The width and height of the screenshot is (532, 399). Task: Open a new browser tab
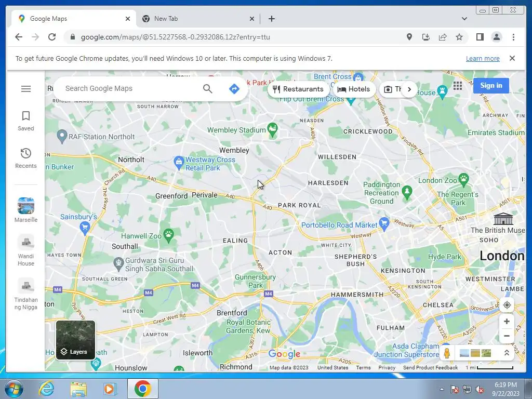point(271,19)
